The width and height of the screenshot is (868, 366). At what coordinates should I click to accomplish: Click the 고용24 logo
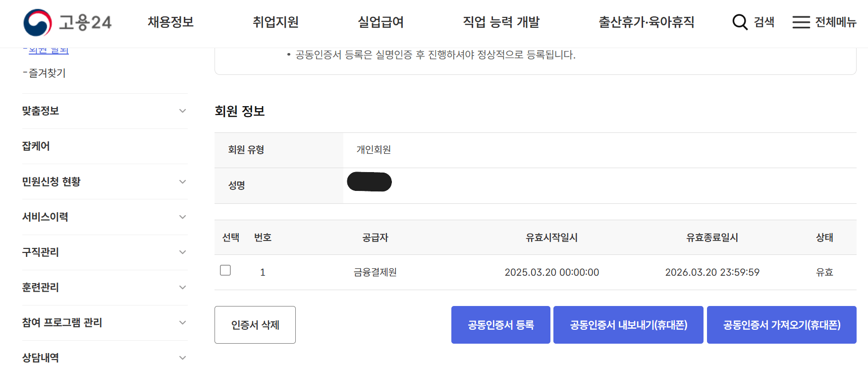67,22
